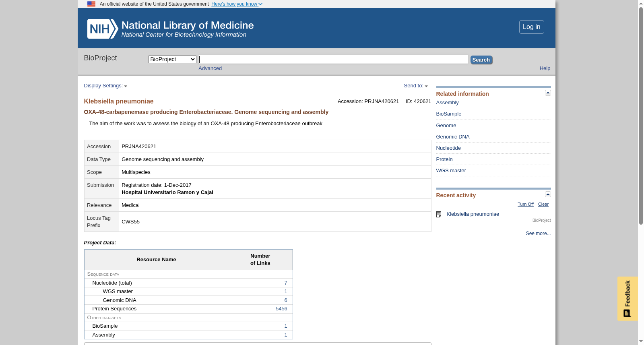644x345 pixels.
Task: Collapse the Recent activity panel
Action: (548, 194)
